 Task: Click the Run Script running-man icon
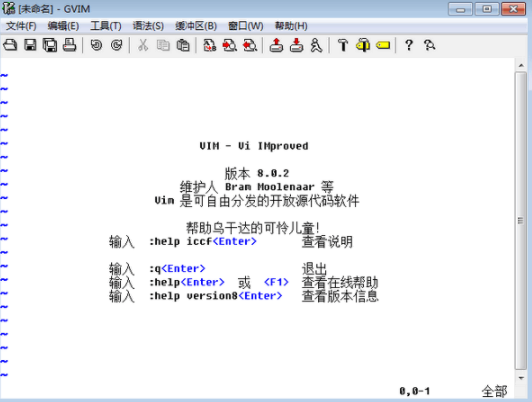click(316, 45)
